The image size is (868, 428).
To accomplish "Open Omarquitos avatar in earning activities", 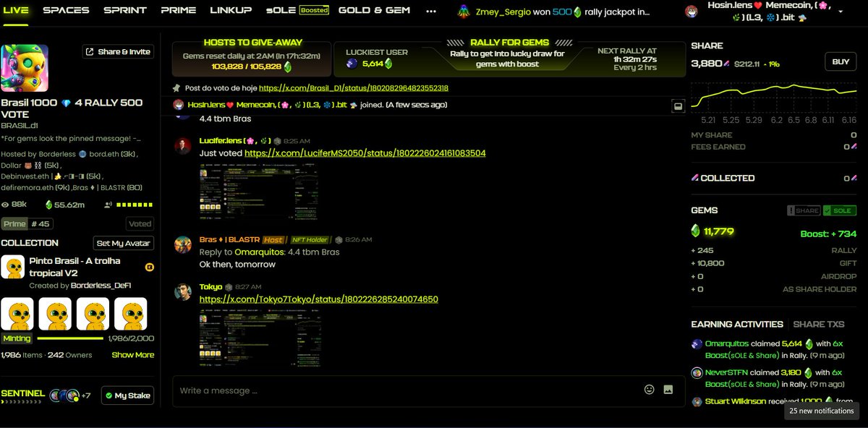I will tap(697, 344).
